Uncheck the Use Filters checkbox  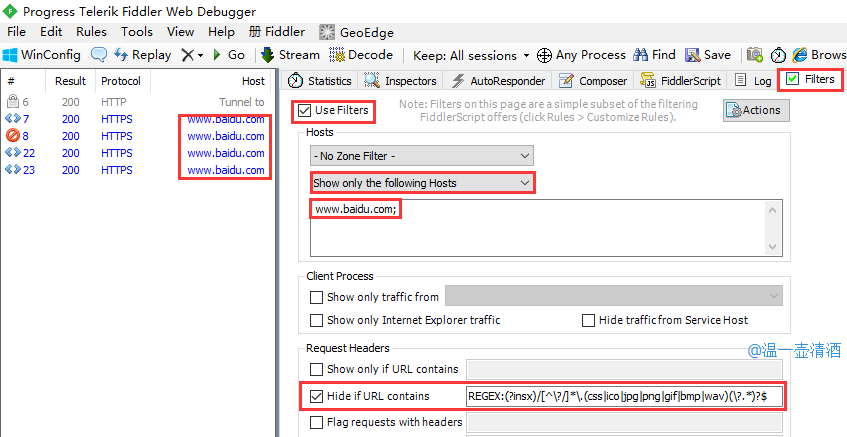click(305, 110)
